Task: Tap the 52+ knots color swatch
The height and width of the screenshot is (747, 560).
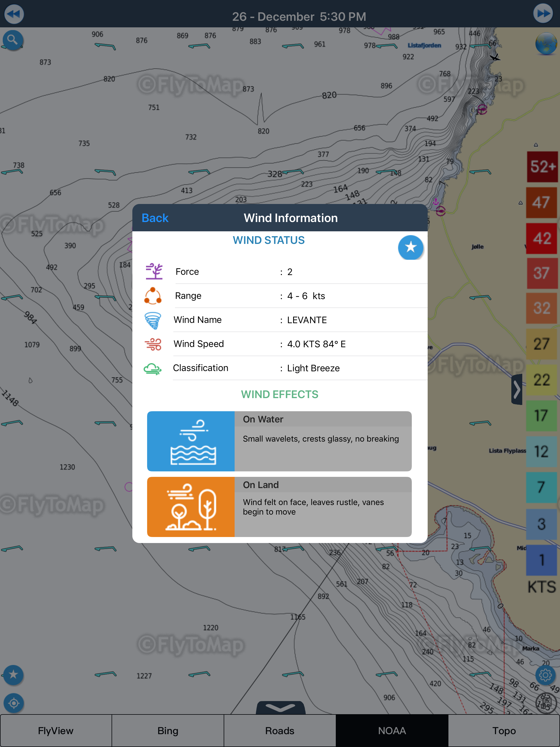Action: pos(542,167)
